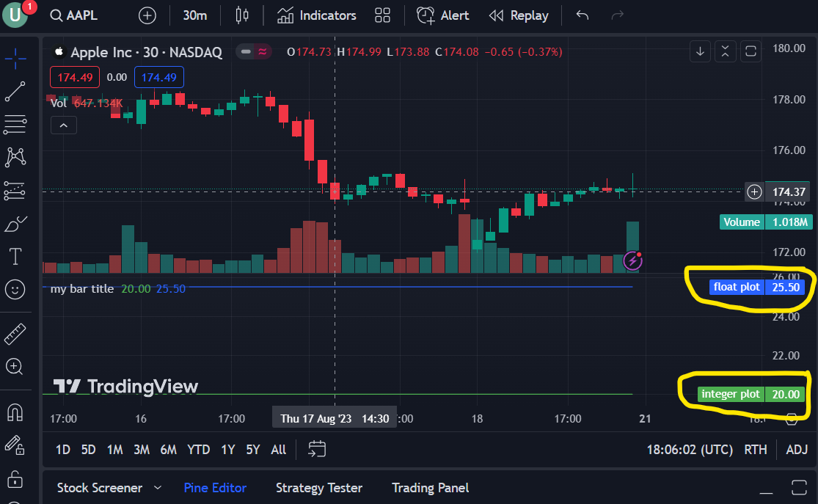Create an Alert from the top toolbar

443,15
